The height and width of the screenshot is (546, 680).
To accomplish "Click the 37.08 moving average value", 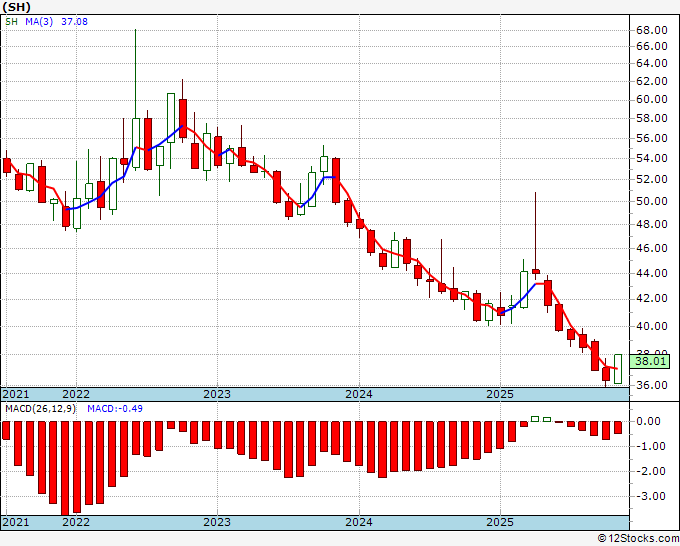I will [x=74, y=22].
